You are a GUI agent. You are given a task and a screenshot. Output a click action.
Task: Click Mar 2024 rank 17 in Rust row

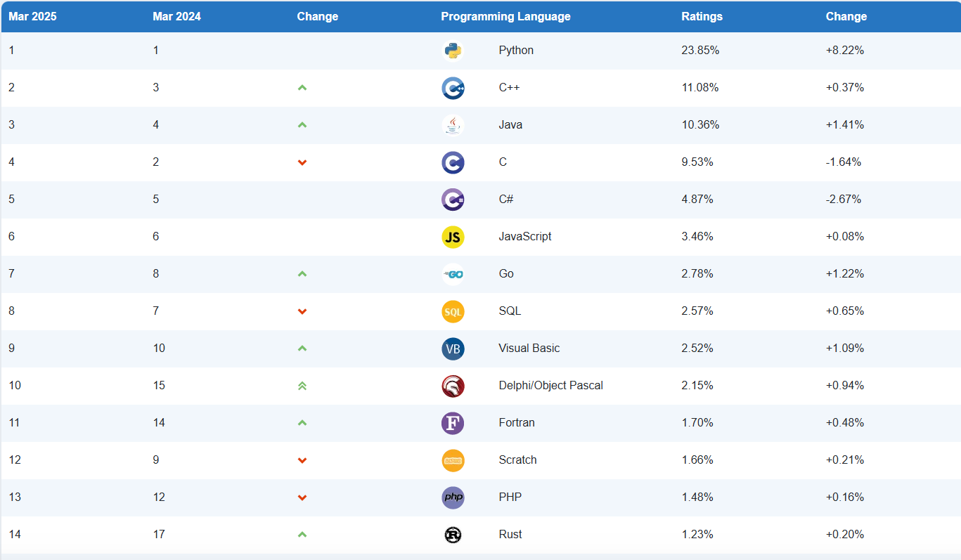coord(159,535)
